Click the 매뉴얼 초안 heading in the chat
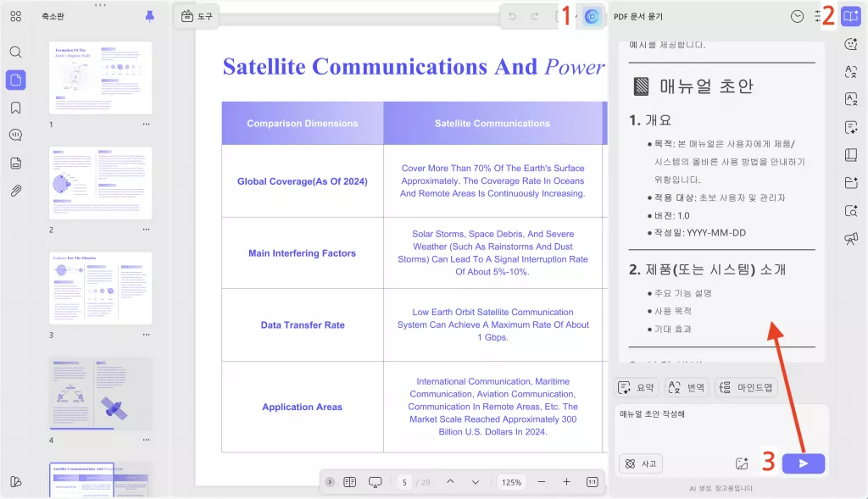The width and height of the screenshot is (868, 499). [706, 86]
